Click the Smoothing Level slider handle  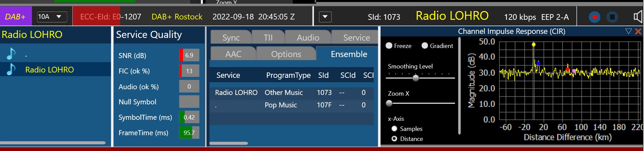416,78
